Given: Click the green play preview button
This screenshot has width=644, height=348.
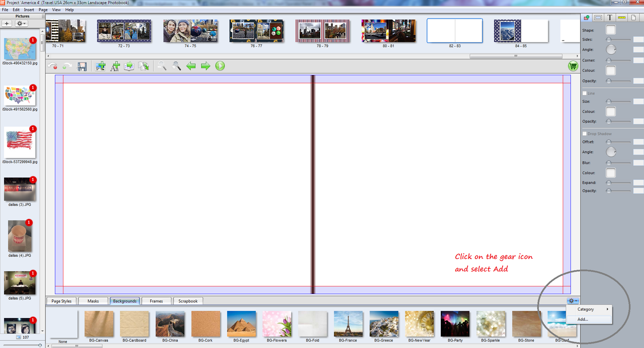Looking at the screenshot, I should click(x=220, y=66).
